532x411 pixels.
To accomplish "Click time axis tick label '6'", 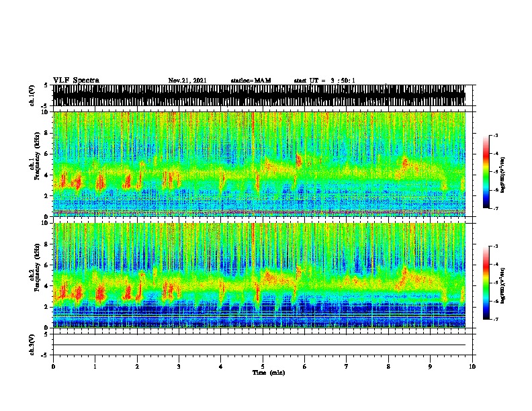I will tap(305, 367).
